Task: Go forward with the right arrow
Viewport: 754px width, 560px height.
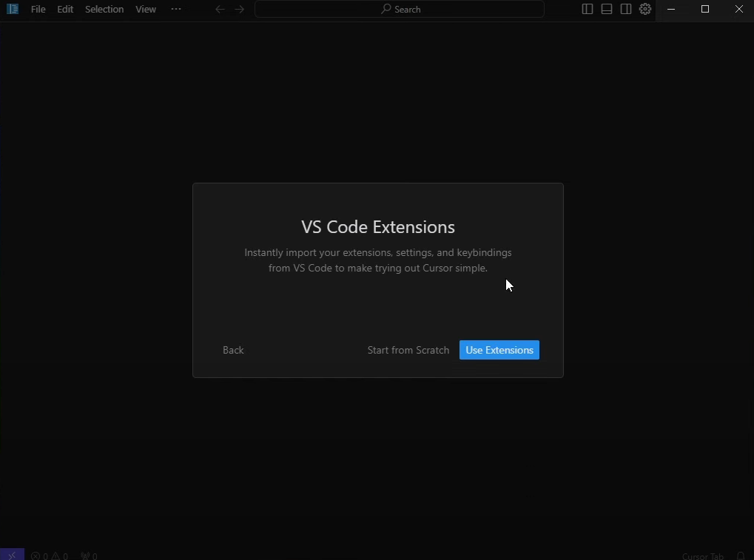Action: [240, 9]
